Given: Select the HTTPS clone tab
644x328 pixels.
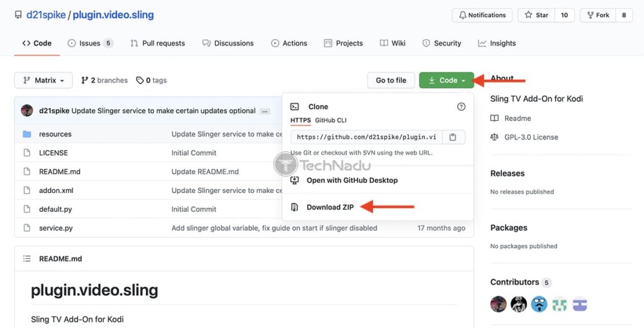Looking at the screenshot, I should click(x=301, y=120).
